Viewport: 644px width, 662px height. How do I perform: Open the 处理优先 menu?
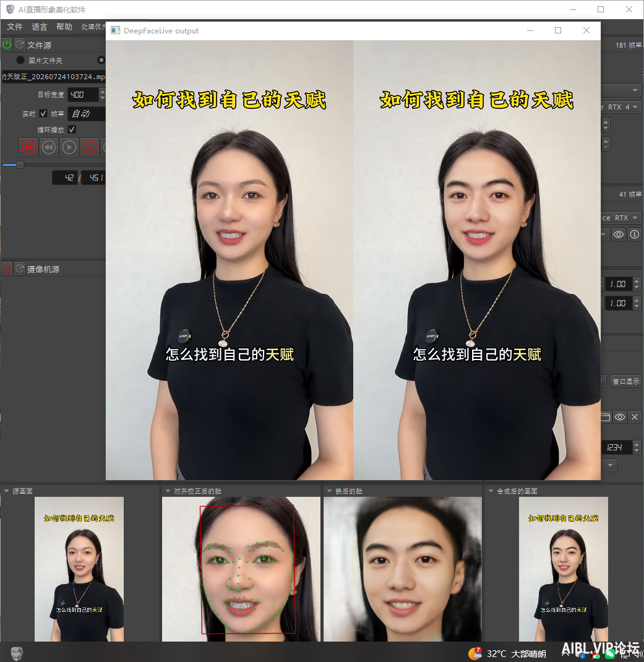click(x=93, y=27)
